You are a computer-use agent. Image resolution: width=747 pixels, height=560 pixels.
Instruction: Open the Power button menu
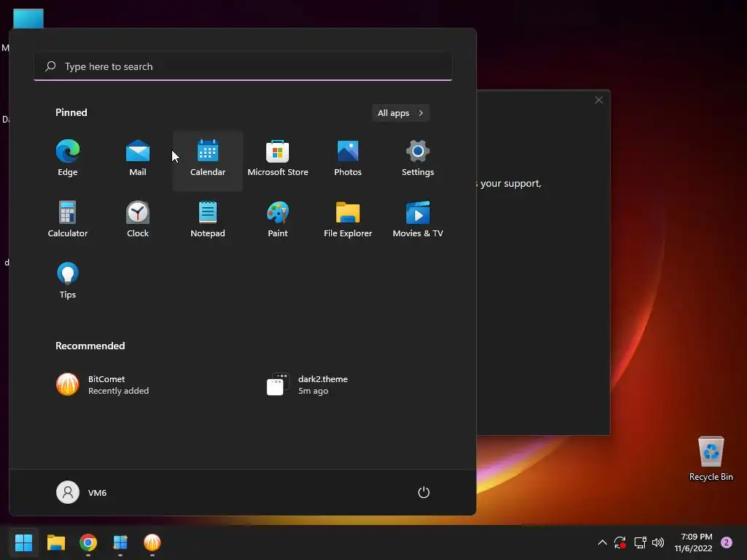pos(424,492)
